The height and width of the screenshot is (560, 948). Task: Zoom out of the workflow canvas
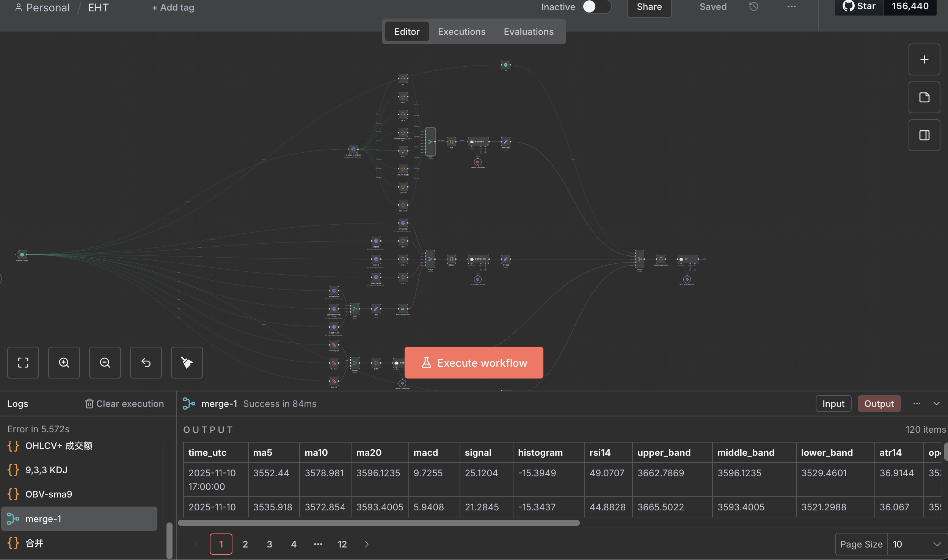pos(105,363)
